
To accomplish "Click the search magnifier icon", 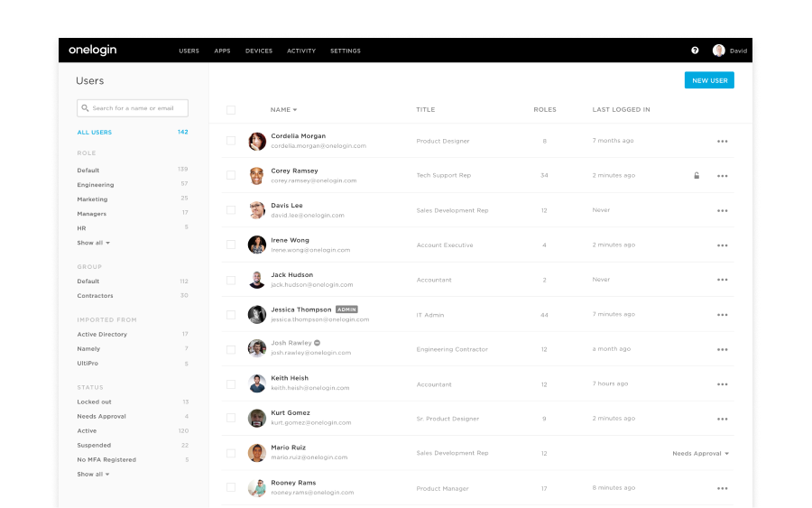I will (x=85, y=108).
